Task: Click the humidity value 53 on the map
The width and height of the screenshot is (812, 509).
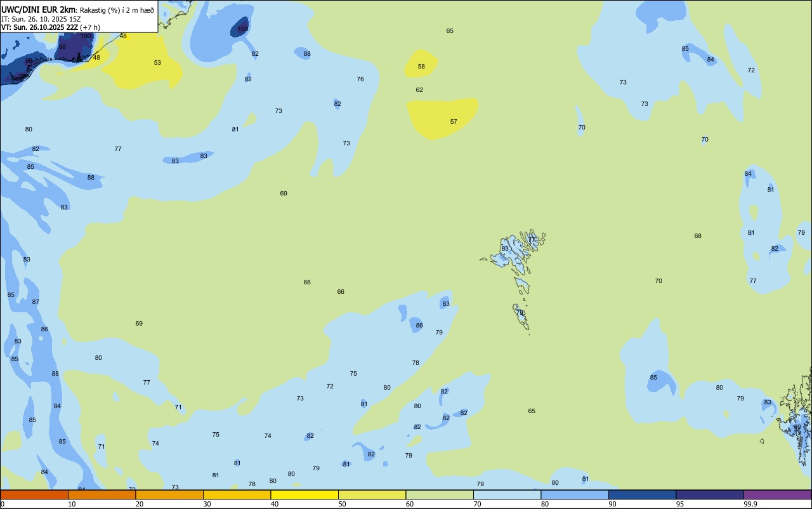Action: point(157,63)
